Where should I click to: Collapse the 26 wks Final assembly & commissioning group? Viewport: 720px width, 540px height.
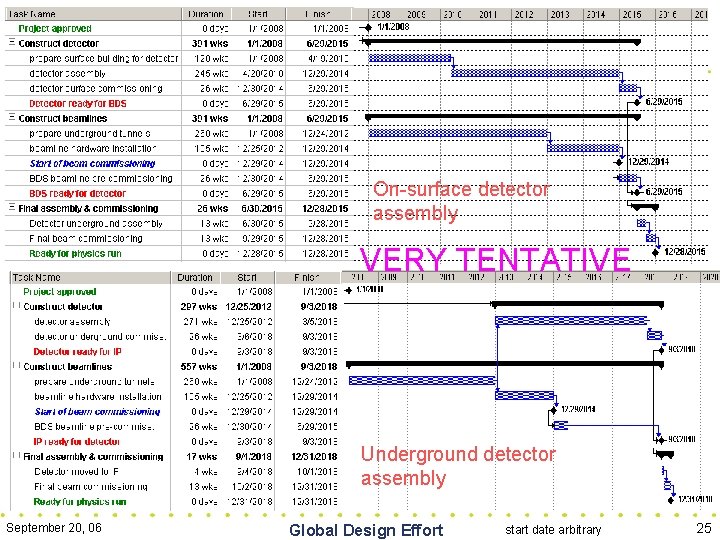click(x=12, y=208)
